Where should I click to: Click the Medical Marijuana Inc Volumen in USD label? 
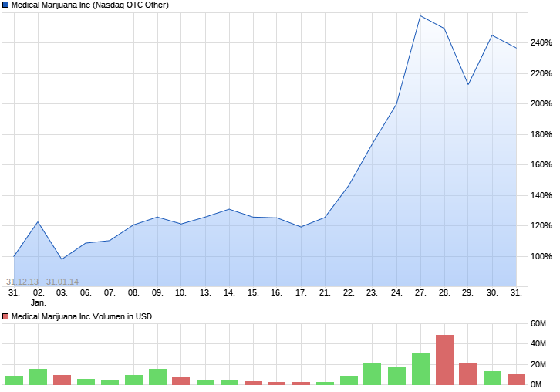pyautogui.click(x=82, y=316)
